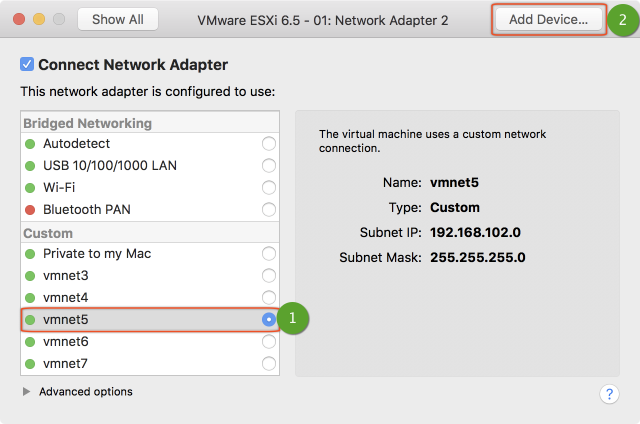Choose Private to my Mac option
The height and width of the screenshot is (424, 640).
tap(268, 254)
